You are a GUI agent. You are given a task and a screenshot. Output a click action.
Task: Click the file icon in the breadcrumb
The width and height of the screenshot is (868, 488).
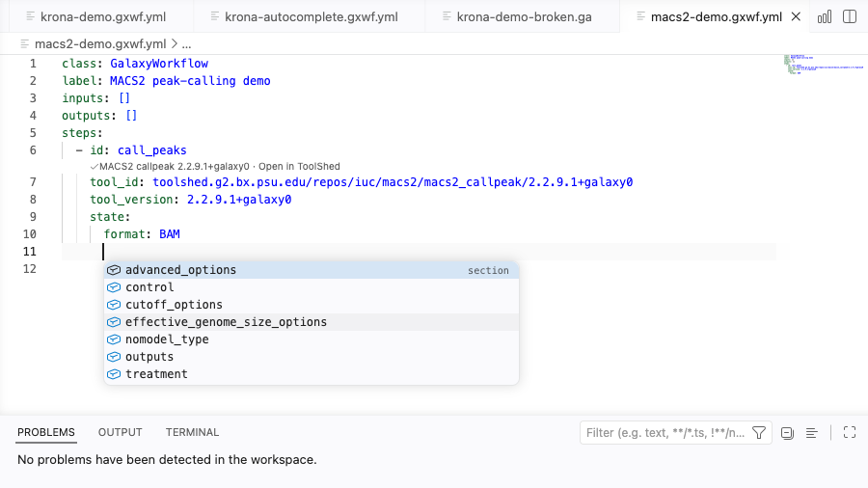click(25, 43)
